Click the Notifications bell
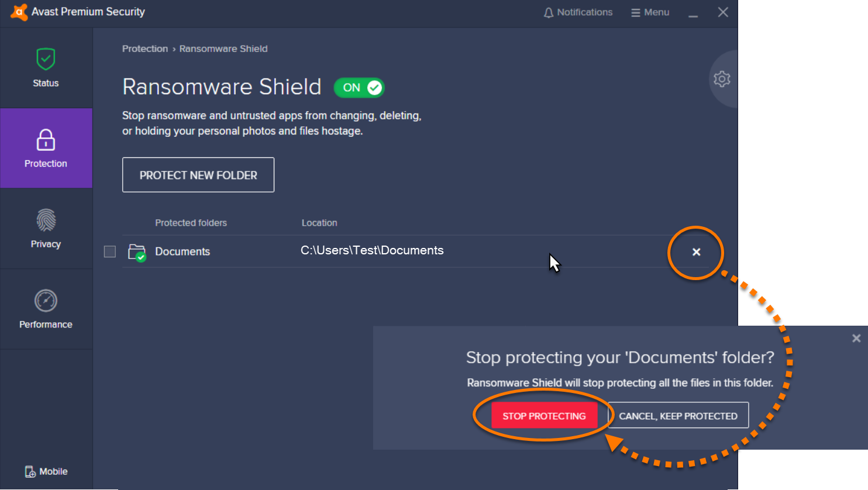This screenshot has height=490, width=868. point(578,12)
